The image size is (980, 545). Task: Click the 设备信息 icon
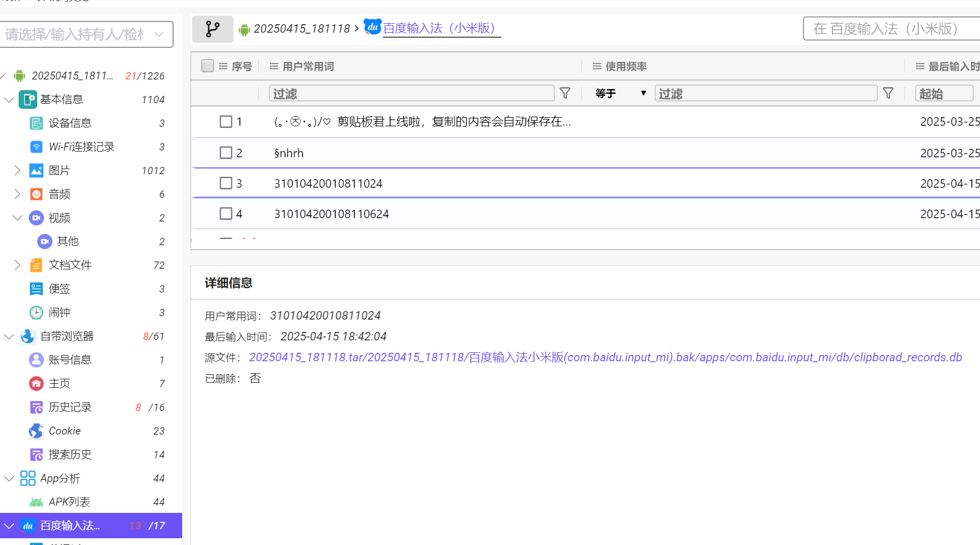tap(36, 123)
